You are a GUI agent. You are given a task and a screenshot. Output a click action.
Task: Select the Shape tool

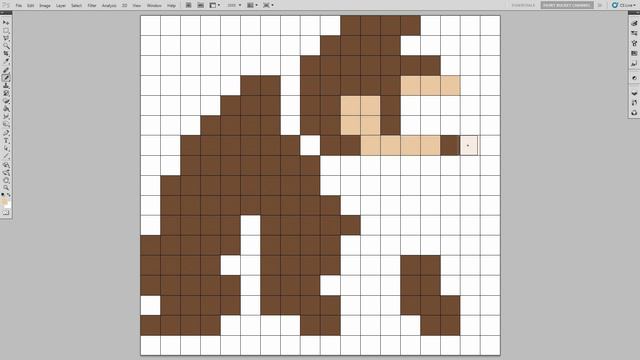point(6,156)
